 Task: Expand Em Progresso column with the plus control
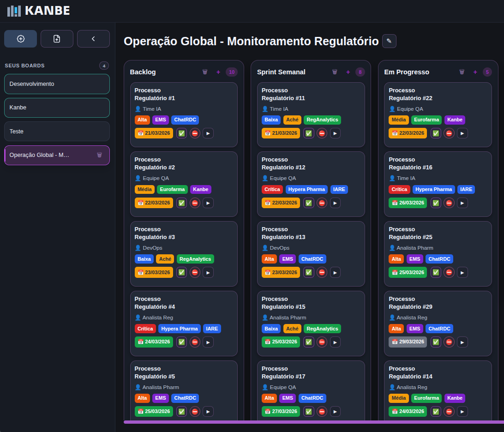click(475, 72)
